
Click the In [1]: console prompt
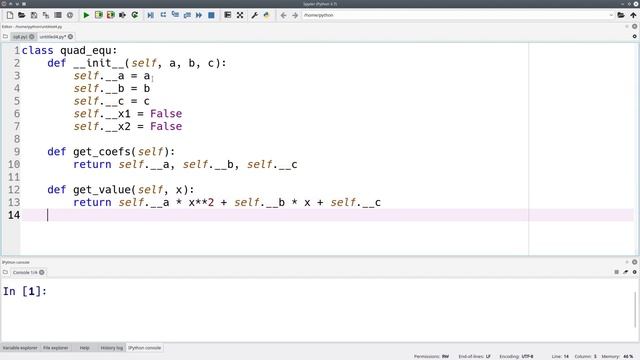(25, 291)
